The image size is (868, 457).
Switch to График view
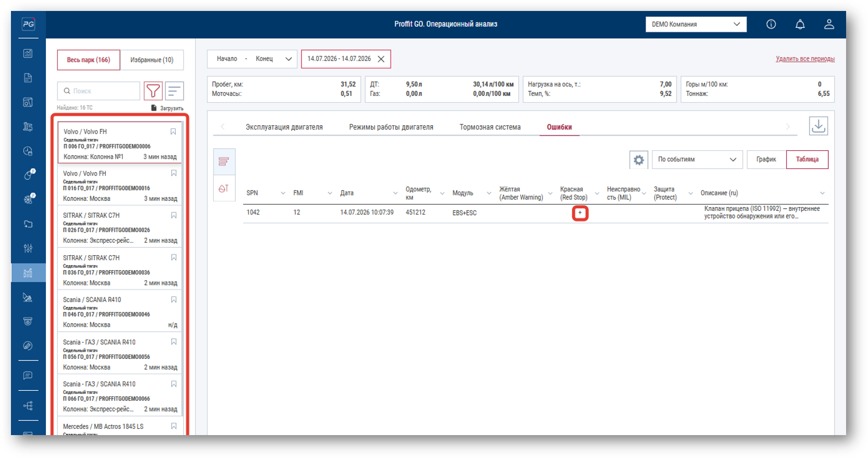(766, 160)
